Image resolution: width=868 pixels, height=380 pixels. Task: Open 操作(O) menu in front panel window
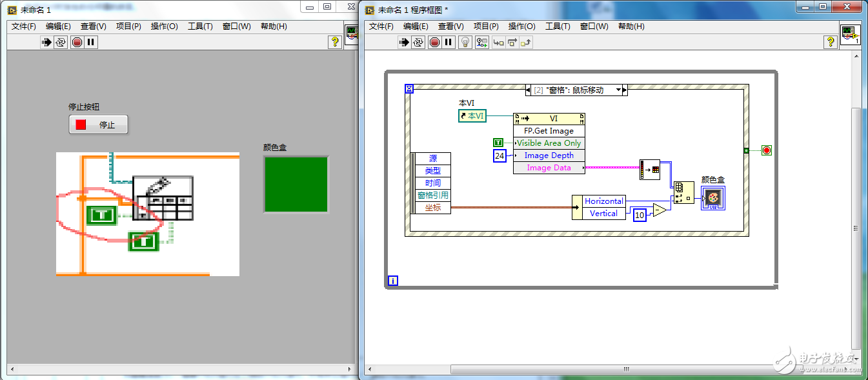164,26
